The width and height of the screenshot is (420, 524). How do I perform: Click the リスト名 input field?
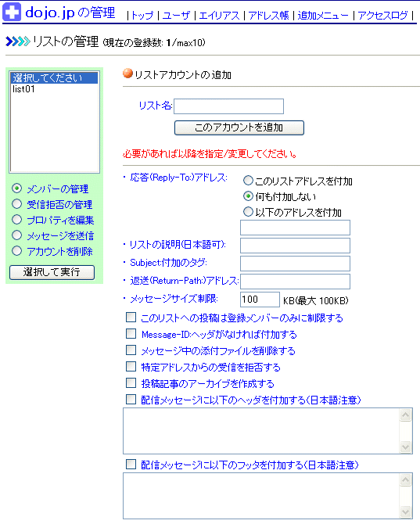[229, 106]
